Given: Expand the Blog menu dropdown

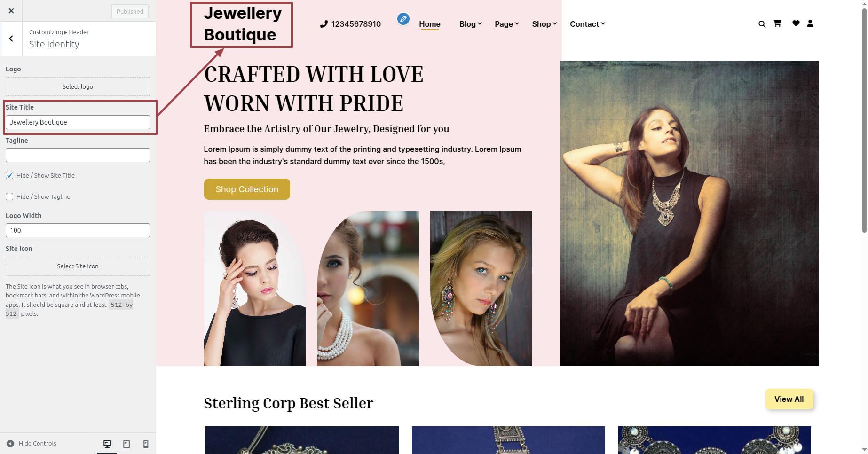Looking at the screenshot, I should 471,24.
